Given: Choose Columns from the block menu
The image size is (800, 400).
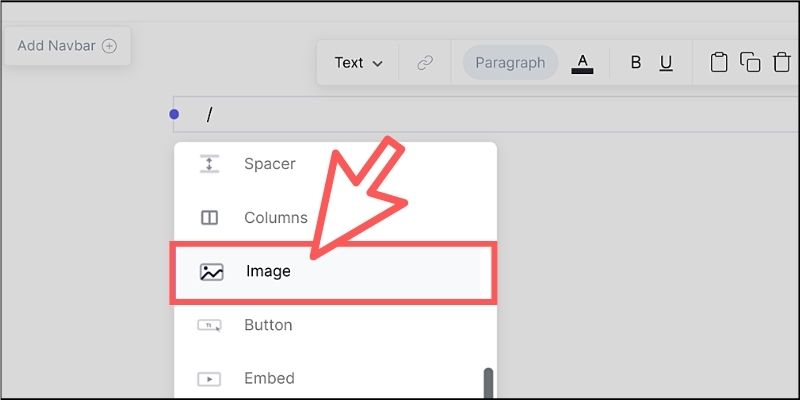Looking at the screenshot, I should 275,218.
